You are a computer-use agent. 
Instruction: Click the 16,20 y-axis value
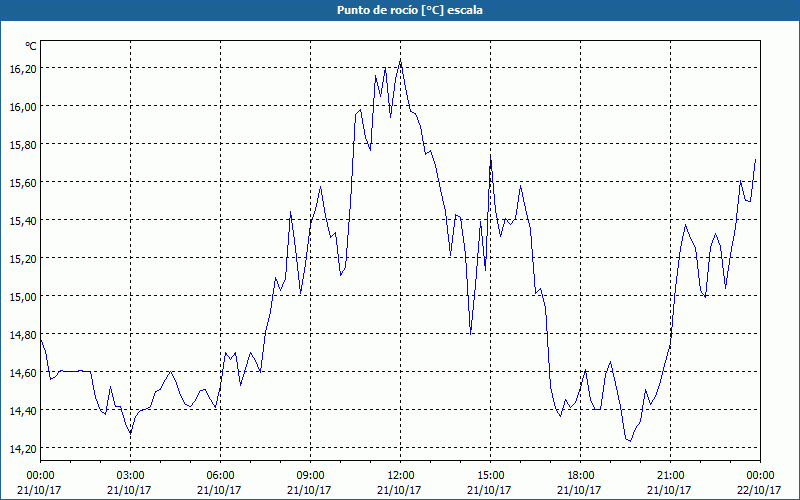pos(23,68)
